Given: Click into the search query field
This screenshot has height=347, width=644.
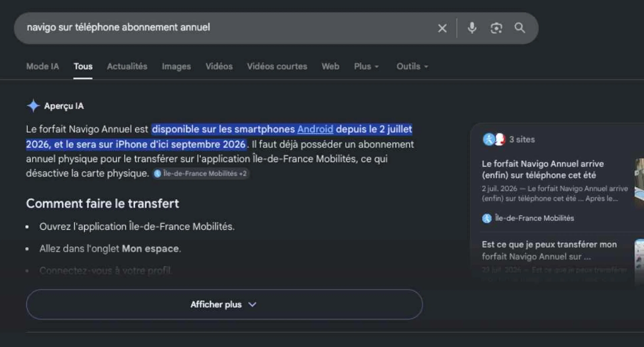Looking at the screenshot, I should 225,28.
